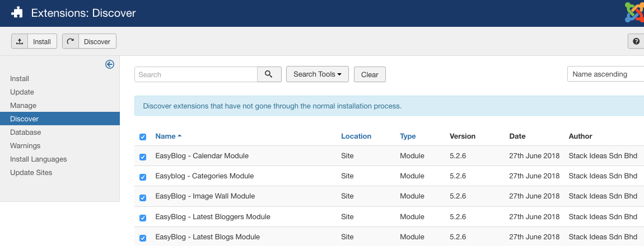644x246 pixels.
Task: Uncheck EasyBlog - Latest Blogs Module checkbox
Action: click(142, 238)
